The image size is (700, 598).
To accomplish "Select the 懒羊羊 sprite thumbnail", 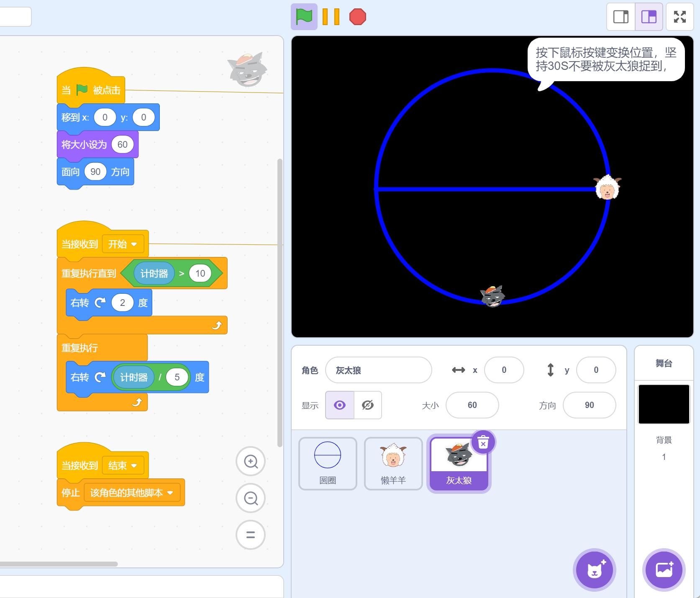I will [x=393, y=463].
